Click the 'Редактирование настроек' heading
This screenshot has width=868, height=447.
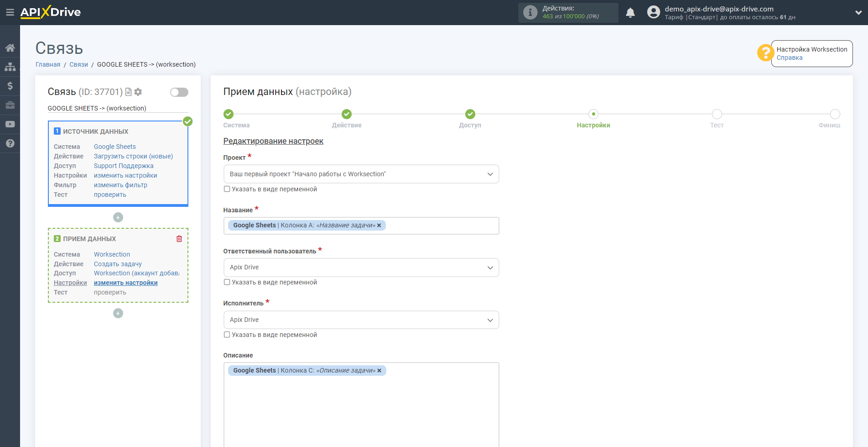click(273, 141)
